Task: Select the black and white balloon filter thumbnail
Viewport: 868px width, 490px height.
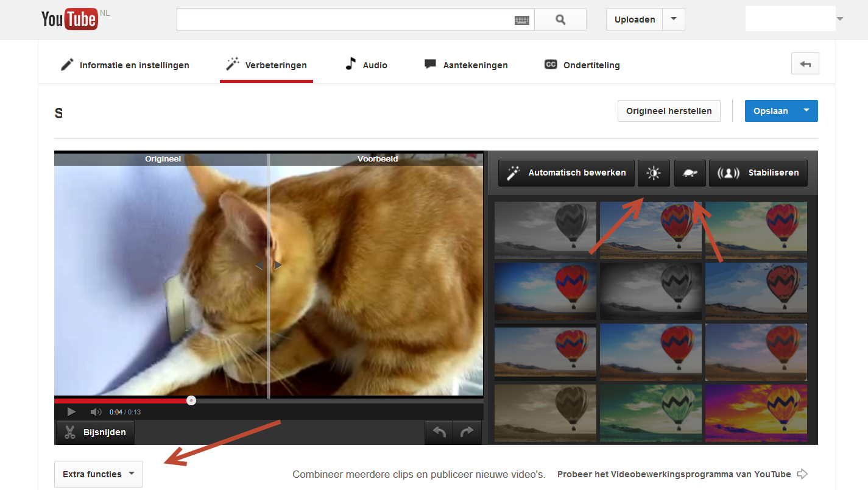Action: (x=545, y=230)
